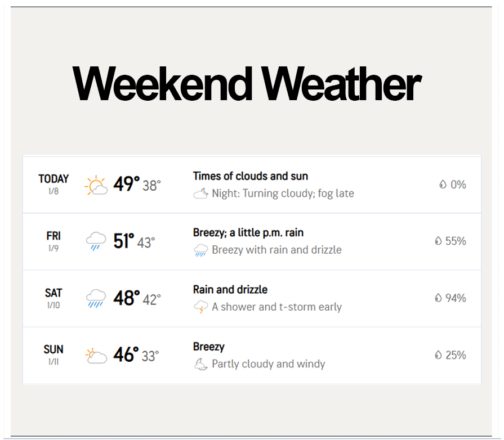Click the raindrop icon next to 94%

pos(438,298)
